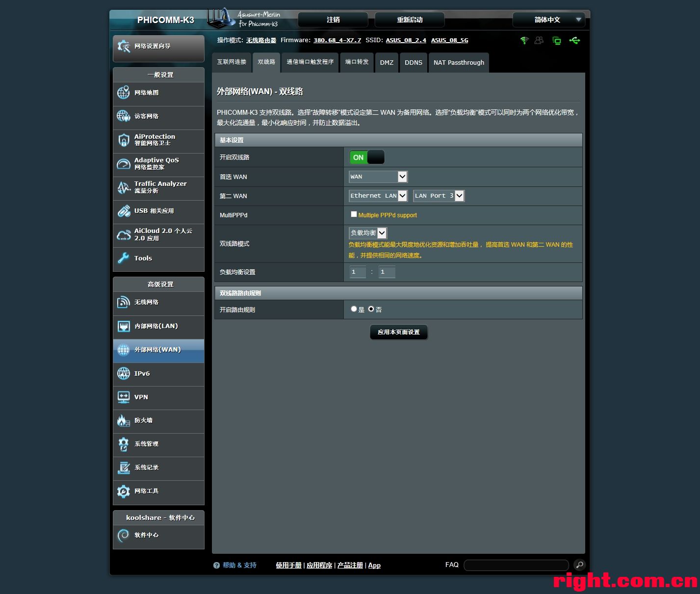The height and width of the screenshot is (594, 700).
Task: Open the 首选 WAN dropdown
Action: [378, 177]
